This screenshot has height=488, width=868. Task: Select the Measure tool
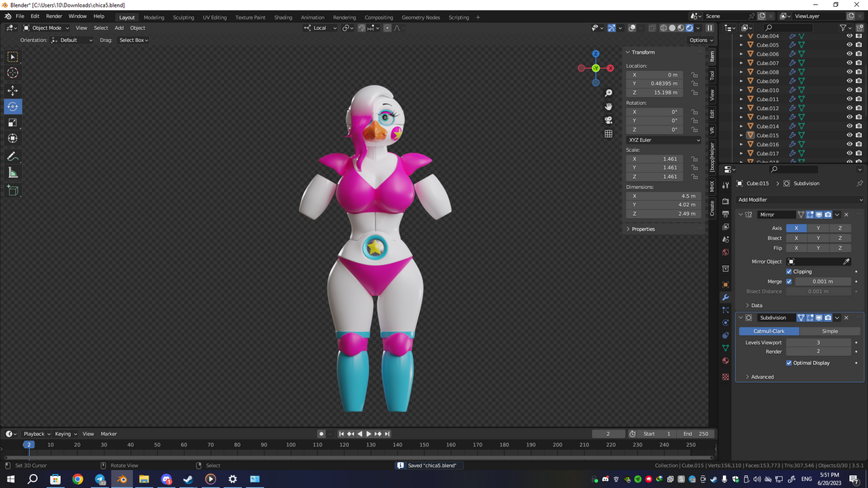click(x=13, y=173)
